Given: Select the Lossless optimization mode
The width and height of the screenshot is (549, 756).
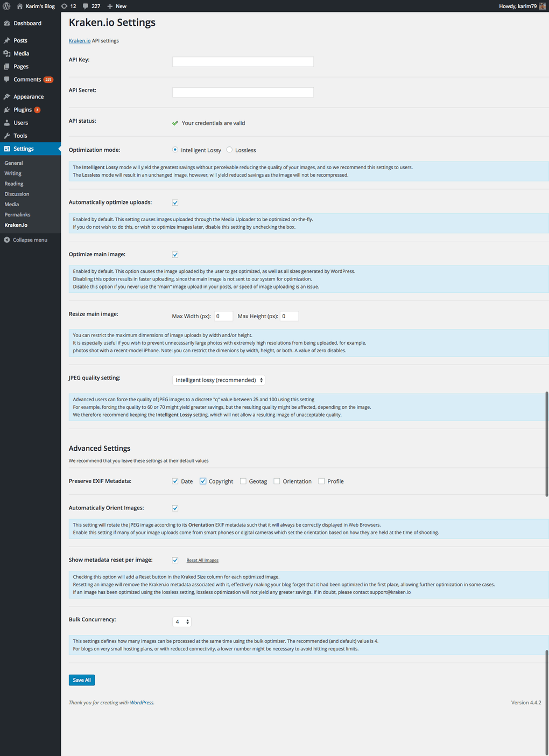Looking at the screenshot, I should (x=229, y=150).
